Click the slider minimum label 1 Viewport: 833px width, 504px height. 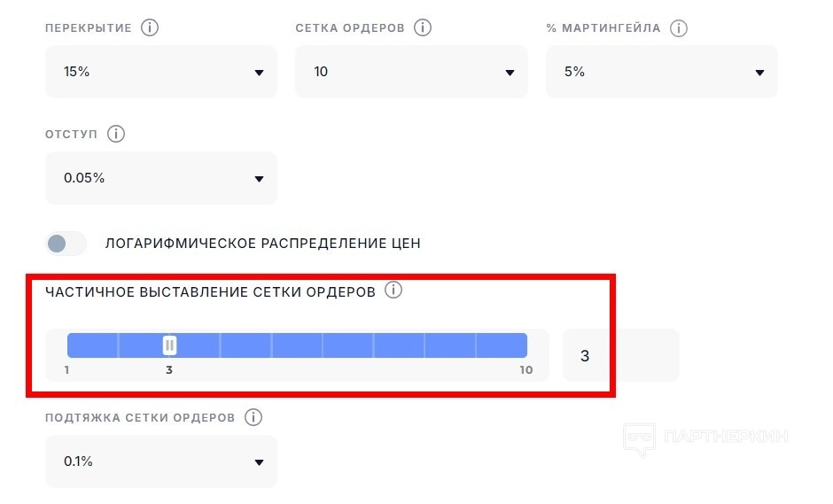click(x=67, y=369)
